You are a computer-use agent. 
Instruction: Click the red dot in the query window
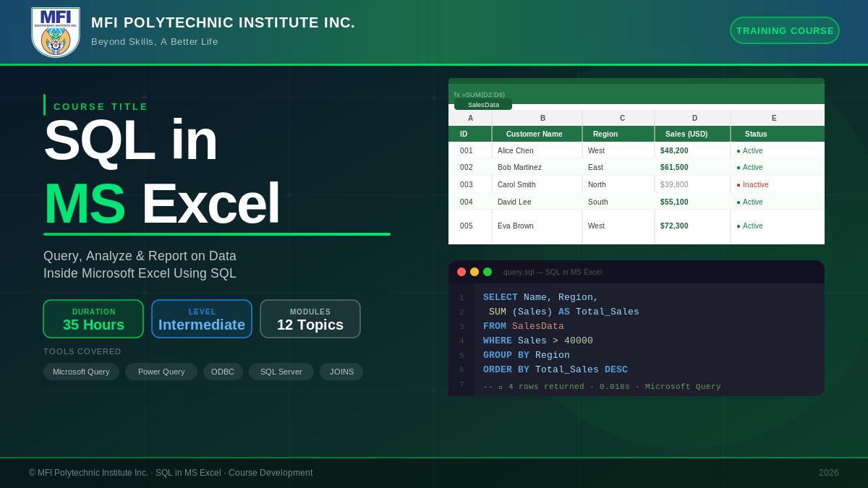tap(461, 272)
